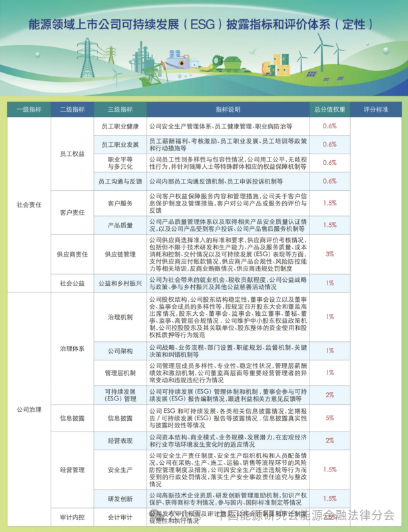
Task: Select the 安全生产 indicator cell
Action: 120,470
